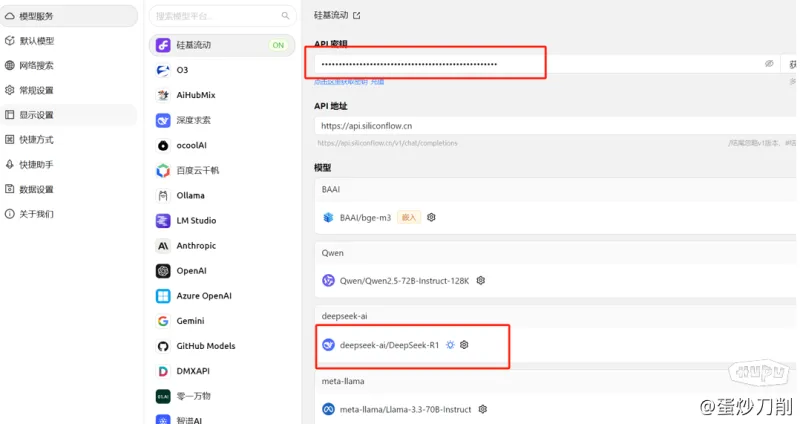Viewport: 800px width, 424px height.
Task: Open the 网络搜索 settings section
Action: click(x=69, y=65)
